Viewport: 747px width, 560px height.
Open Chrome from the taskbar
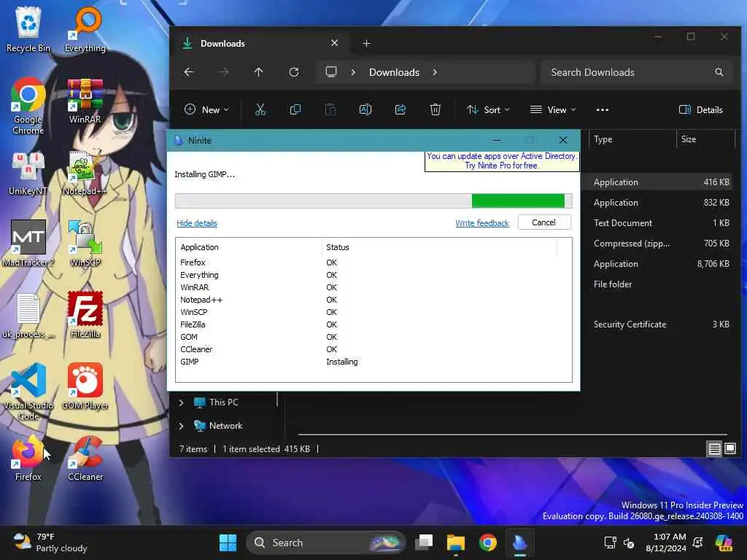click(488, 542)
